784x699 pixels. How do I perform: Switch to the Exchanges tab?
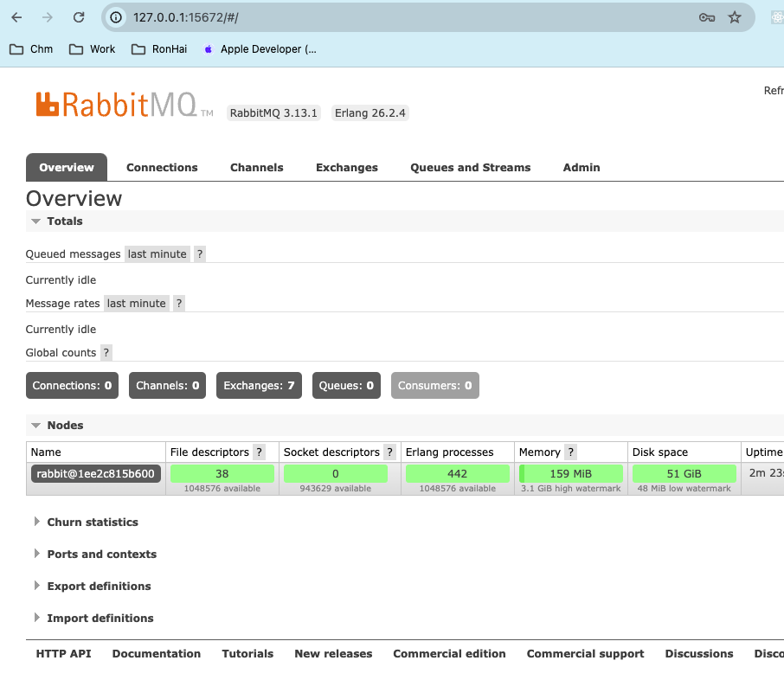coord(346,168)
